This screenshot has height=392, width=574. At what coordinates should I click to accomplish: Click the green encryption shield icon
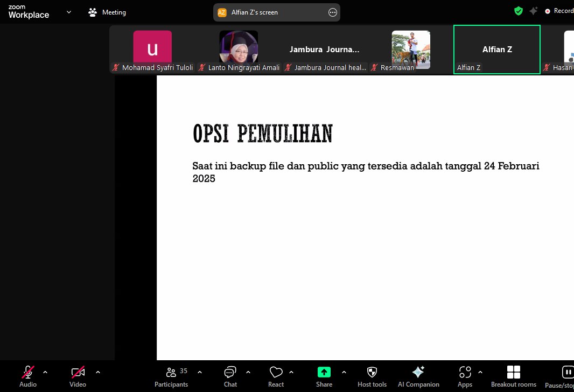[519, 11]
